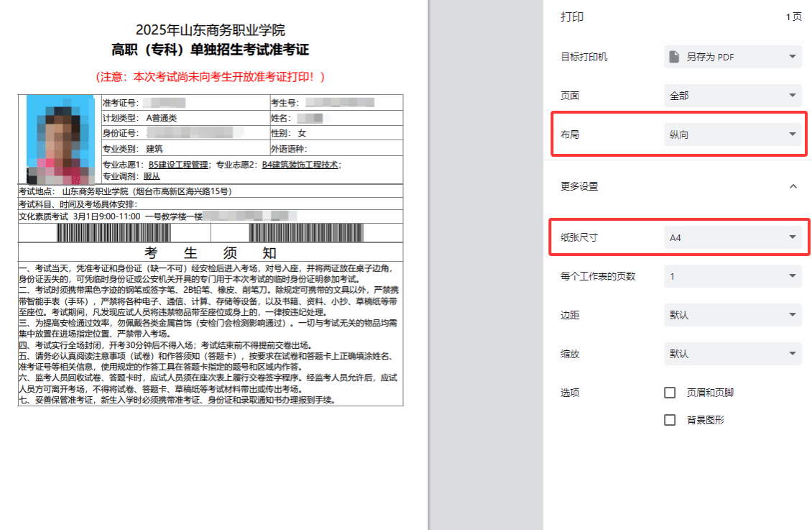The height and width of the screenshot is (530, 812).
Task: Click the underlined B4建筑装饰工程技术 text
Action: click(300, 165)
